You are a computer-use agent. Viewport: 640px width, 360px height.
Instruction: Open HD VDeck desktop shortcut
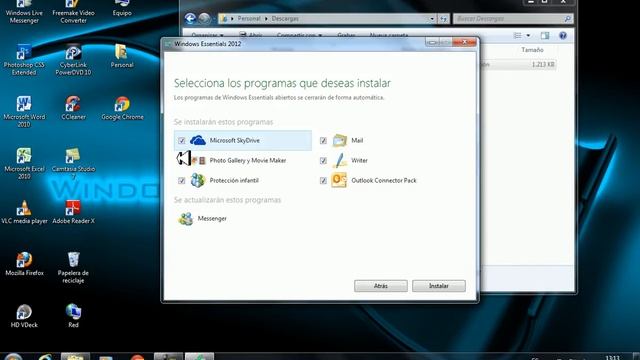(x=24, y=316)
